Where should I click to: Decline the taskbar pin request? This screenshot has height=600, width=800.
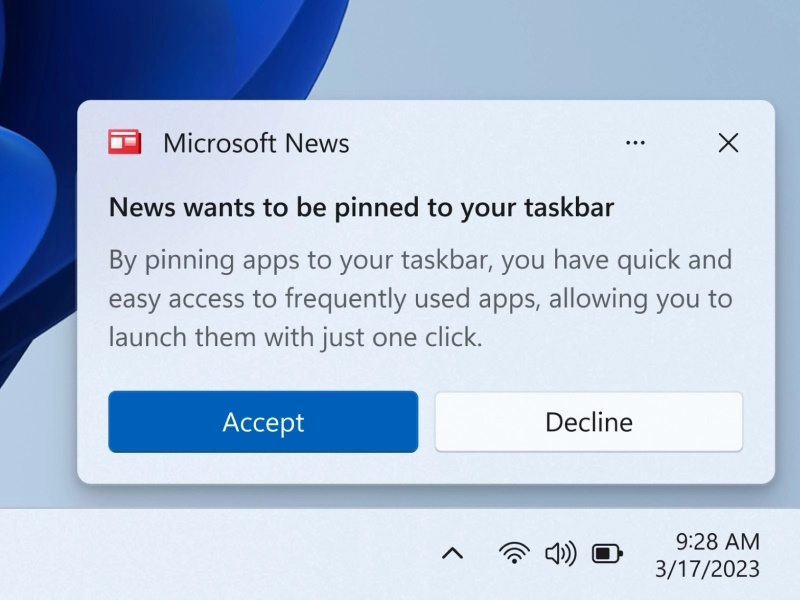point(588,422)
